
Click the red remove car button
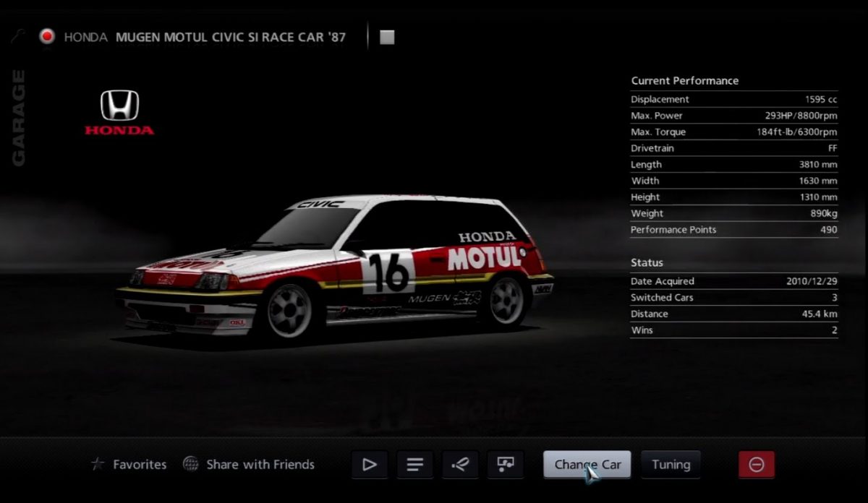coord(756,465)
